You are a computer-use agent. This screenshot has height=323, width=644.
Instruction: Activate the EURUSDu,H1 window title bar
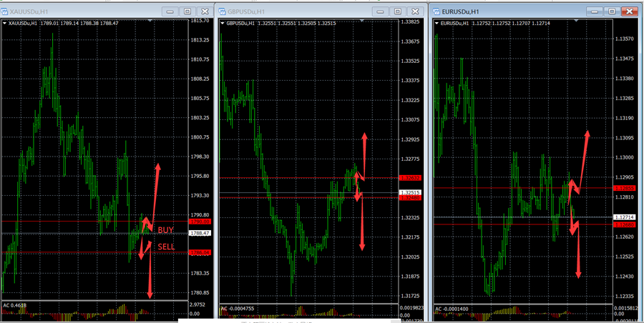(x=515, y=11)
